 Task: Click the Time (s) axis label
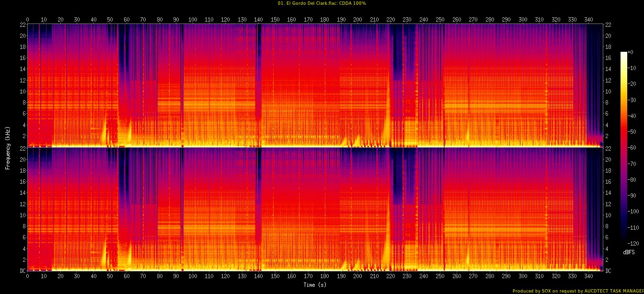point(315,285)
